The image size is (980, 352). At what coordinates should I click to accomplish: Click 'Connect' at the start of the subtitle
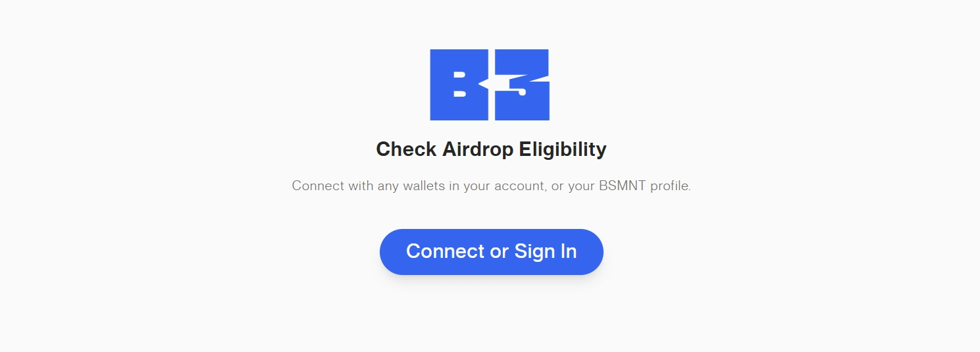coord(318,186)
